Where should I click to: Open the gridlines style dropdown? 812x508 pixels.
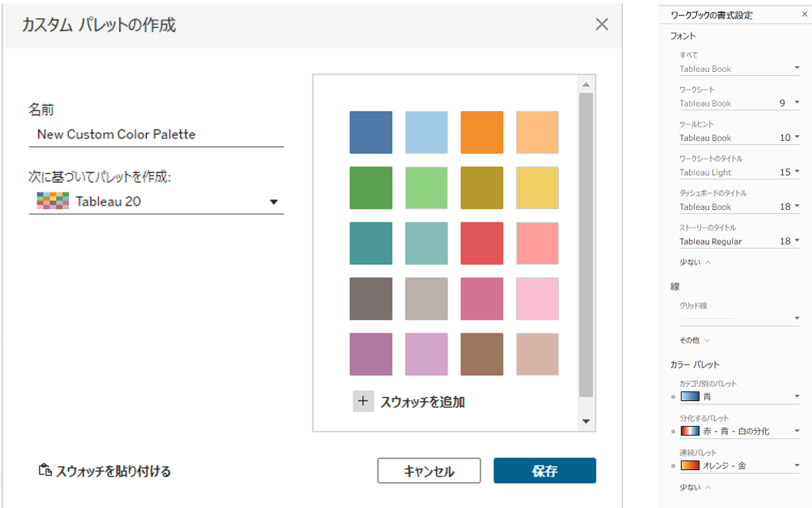796,318
